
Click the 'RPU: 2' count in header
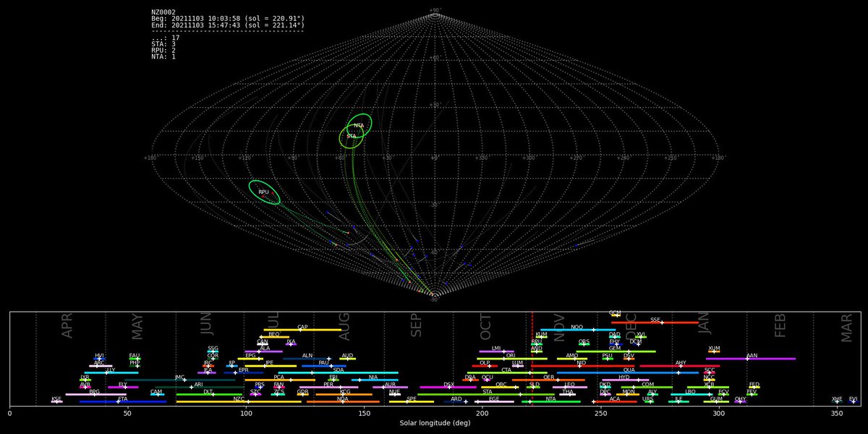(x=163, y=51)
